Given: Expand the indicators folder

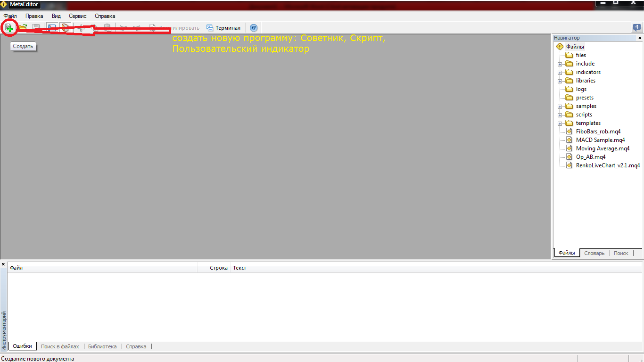Looking at the screenshot, I should [x=560, y=73].
